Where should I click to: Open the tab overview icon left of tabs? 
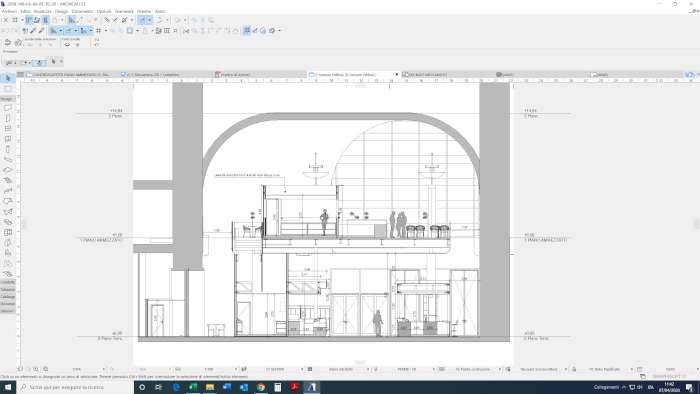(21, 75)
